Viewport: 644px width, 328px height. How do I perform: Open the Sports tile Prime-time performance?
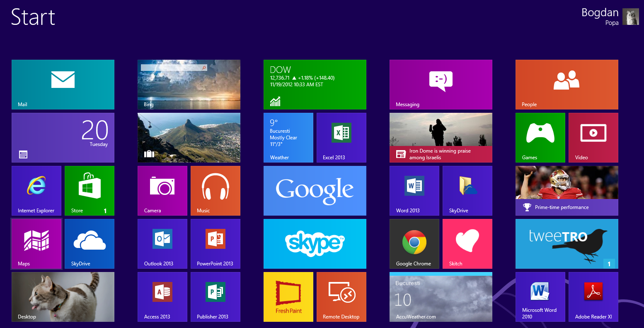click(567, 191)
